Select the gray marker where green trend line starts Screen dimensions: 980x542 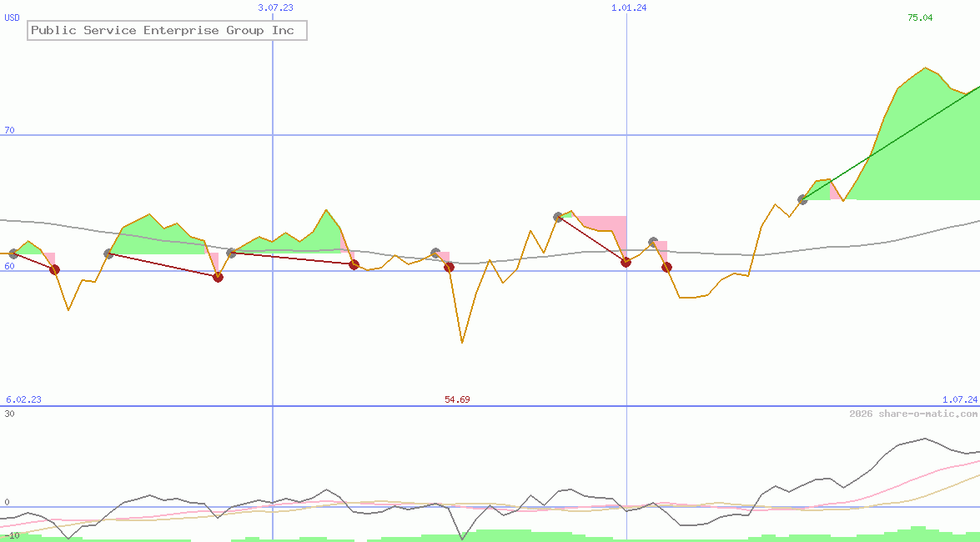click(802, 199)
